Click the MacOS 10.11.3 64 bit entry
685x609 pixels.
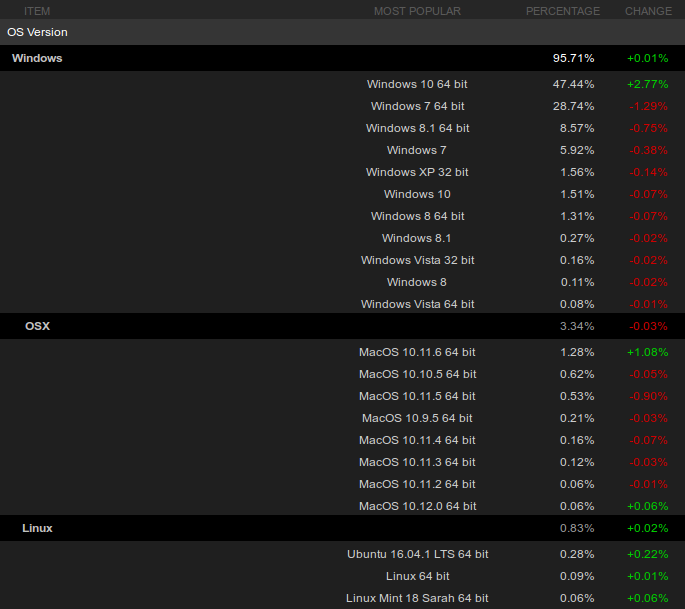coord(417,462)
